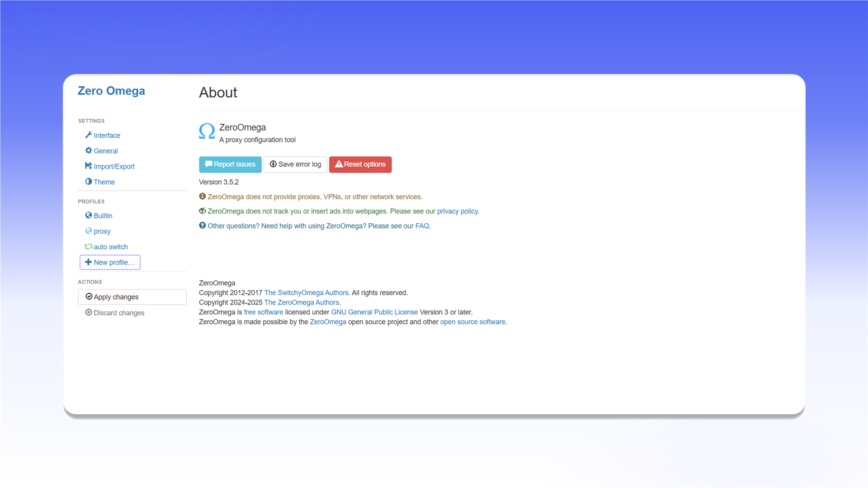Open GNU General Public License link
868x488 pixels.
(x=374, y=312)
